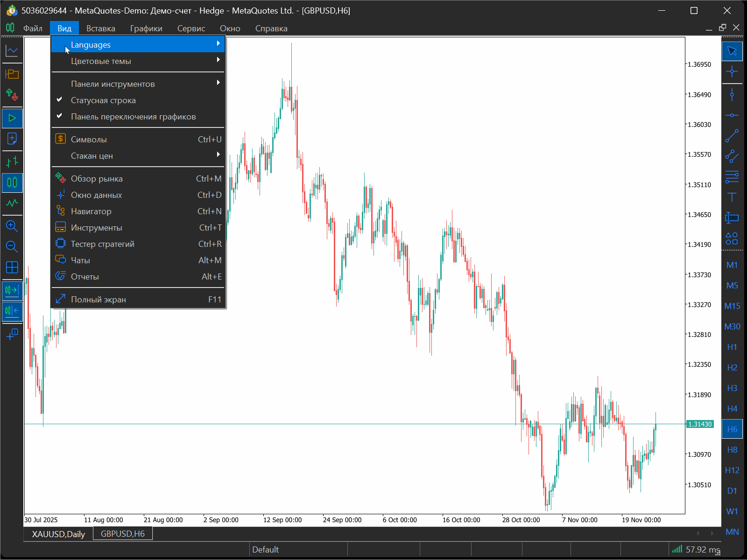Image resolution: width=747 pixels, height=560 pixels.
Task: Open Тестер стратегий entry
Action: 138,244
